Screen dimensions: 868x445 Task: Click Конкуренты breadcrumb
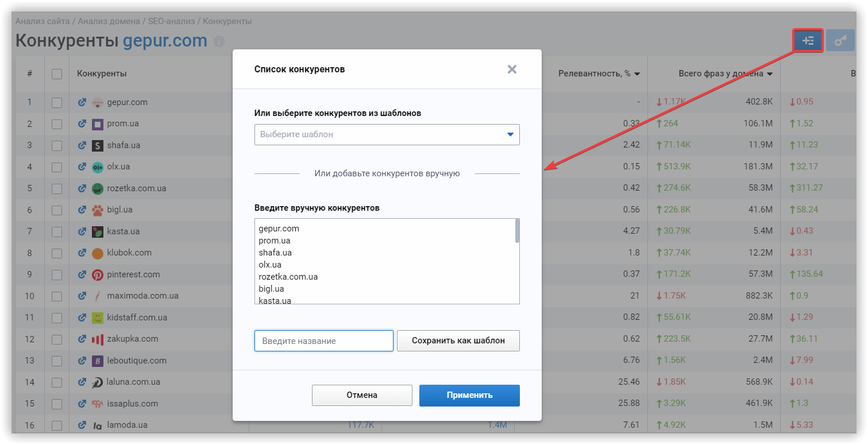pyautogui.click(x=227, y=21)
